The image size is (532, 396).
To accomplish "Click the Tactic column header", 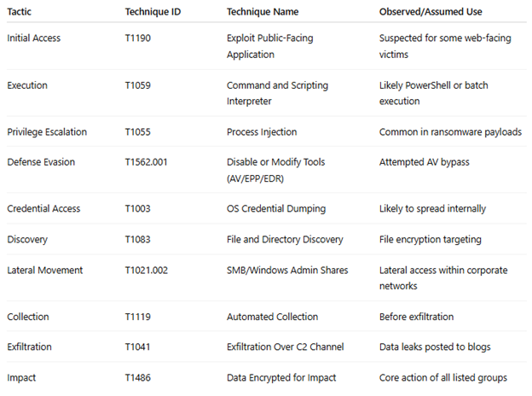I will point(19,12).
